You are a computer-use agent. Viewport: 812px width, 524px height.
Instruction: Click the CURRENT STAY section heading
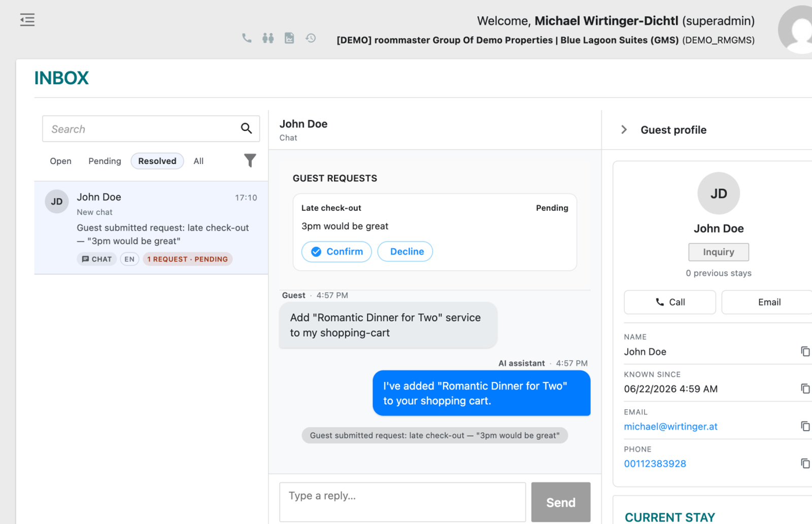pyautogui.click(x=670, y=517)
